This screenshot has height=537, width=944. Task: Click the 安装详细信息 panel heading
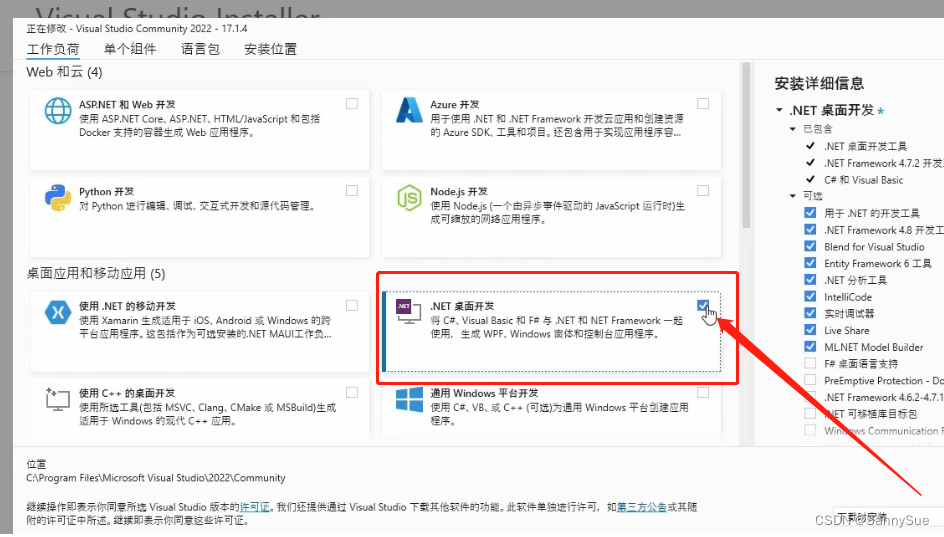click(x=819, y=84)
